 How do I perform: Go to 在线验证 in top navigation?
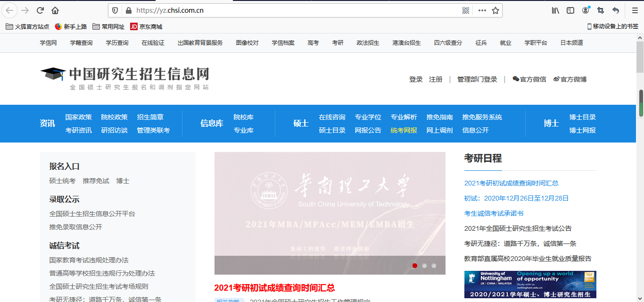point(153,43)
